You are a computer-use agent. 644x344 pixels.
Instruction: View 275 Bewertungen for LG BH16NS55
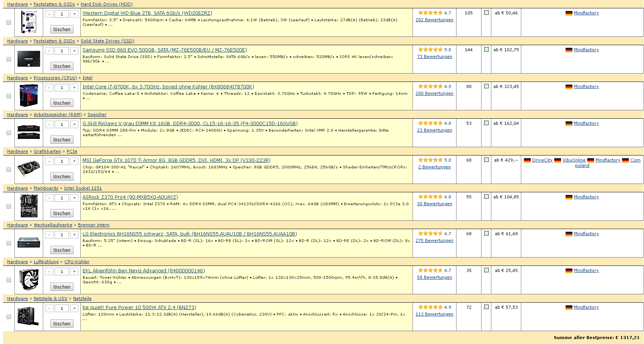coord(435,240)
